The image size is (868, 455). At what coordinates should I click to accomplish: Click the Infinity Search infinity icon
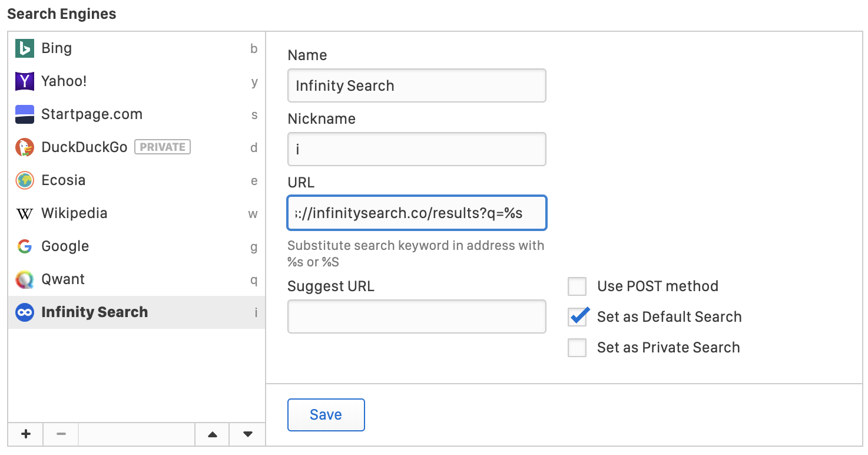25,312
